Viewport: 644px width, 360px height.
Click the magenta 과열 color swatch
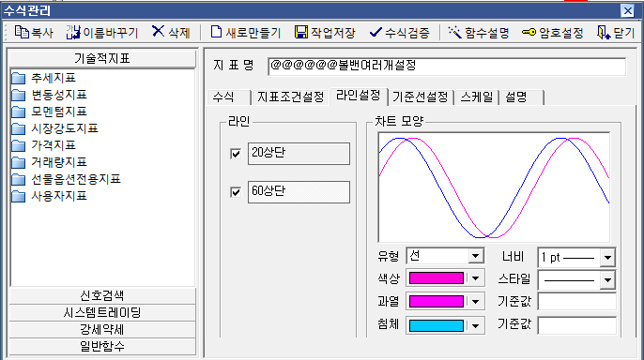437,301
